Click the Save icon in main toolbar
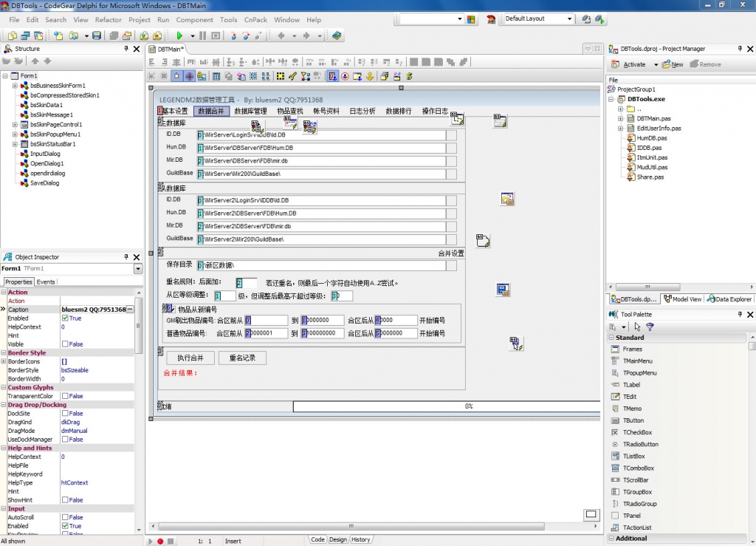This screenshot has height=546, width=756. pyautogui.click(x=97, y=35)
